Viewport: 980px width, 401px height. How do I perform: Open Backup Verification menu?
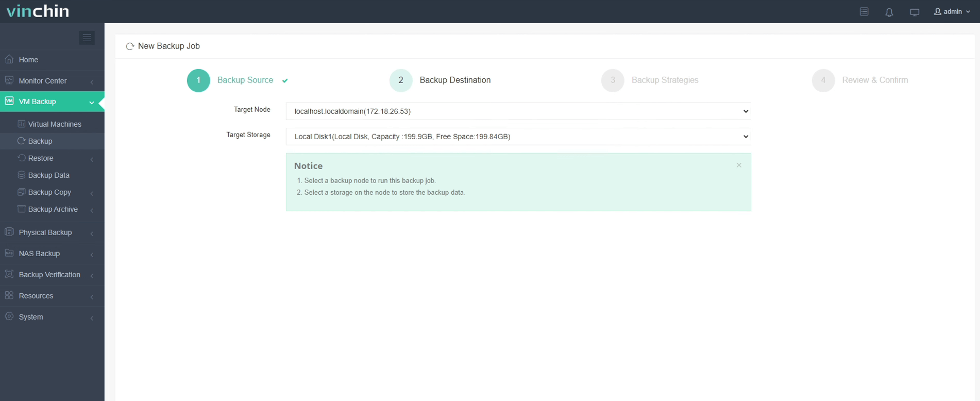coord(52,275)
